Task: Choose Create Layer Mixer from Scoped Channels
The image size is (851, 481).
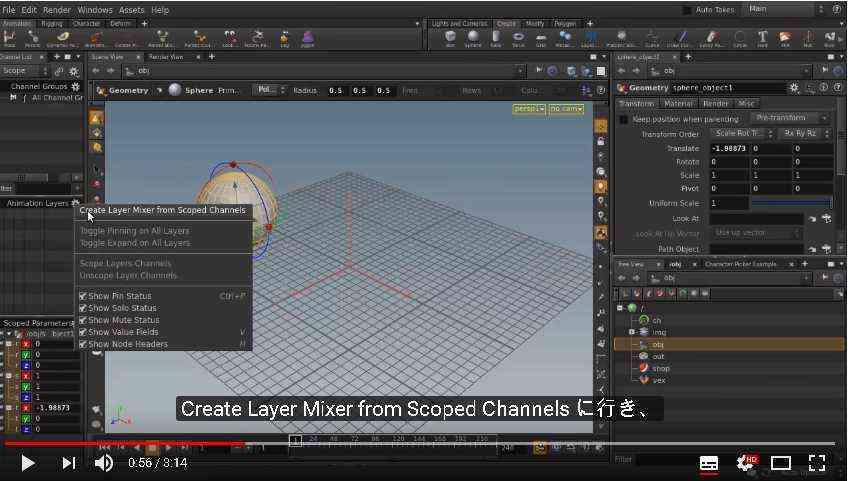Action: click(x=163, y=210)
